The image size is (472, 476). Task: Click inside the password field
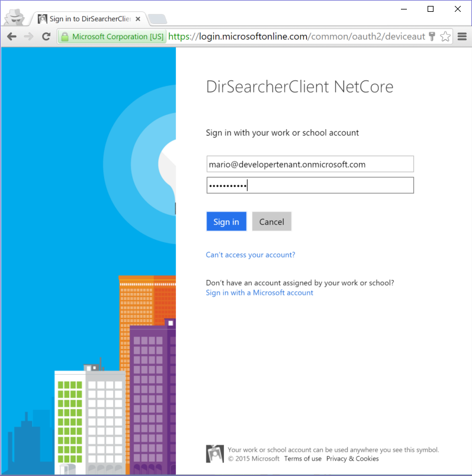coord(310,185)
